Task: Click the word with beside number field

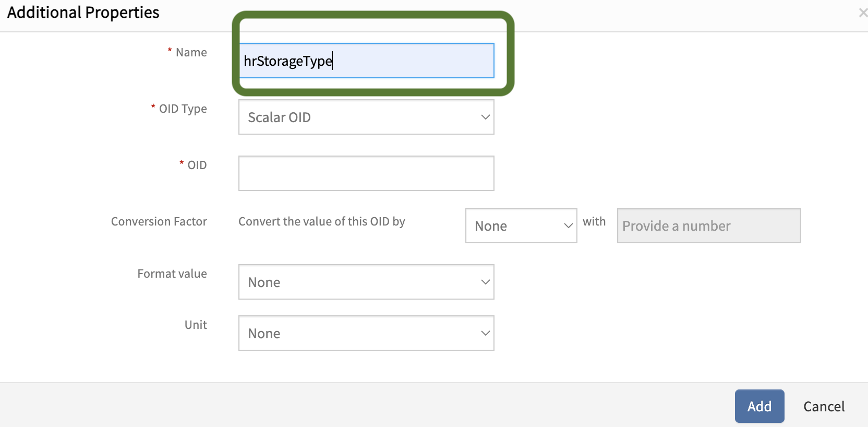Action: (594, 221)
